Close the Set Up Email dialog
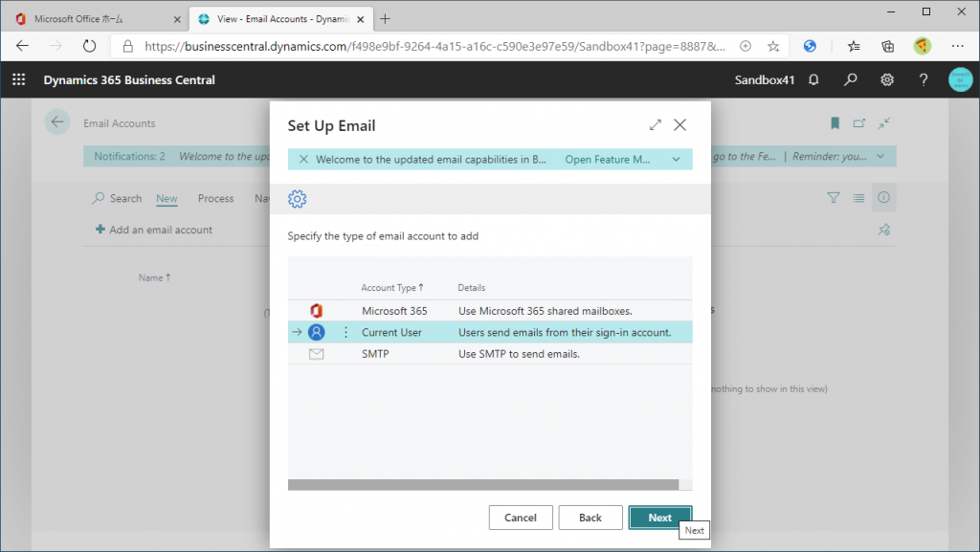 pyautogui.click(x=680, y=125)
